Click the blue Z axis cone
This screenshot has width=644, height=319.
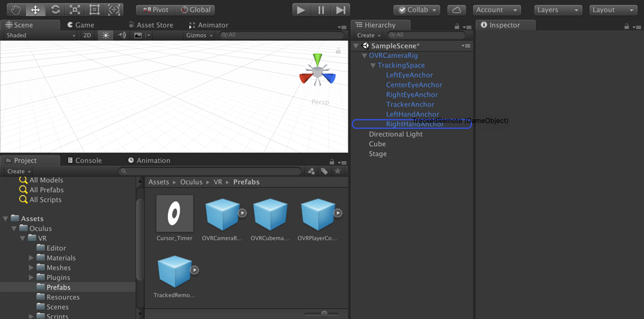pyautogui.click(x=329, y=77)
